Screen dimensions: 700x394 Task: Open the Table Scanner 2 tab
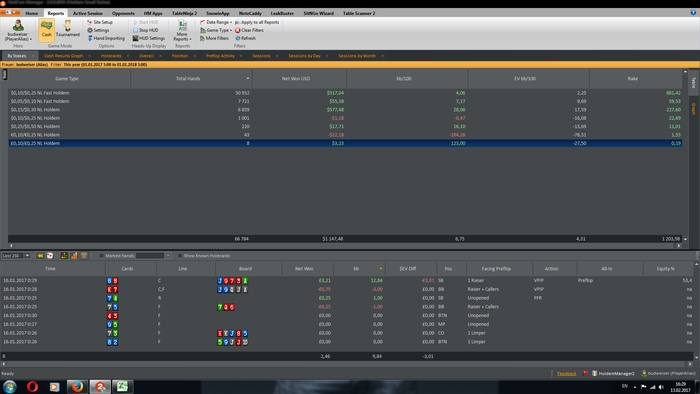coord(359,13)
